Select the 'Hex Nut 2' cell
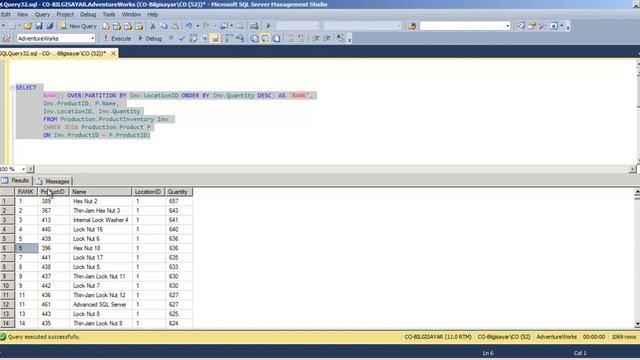 coord(100,201)
